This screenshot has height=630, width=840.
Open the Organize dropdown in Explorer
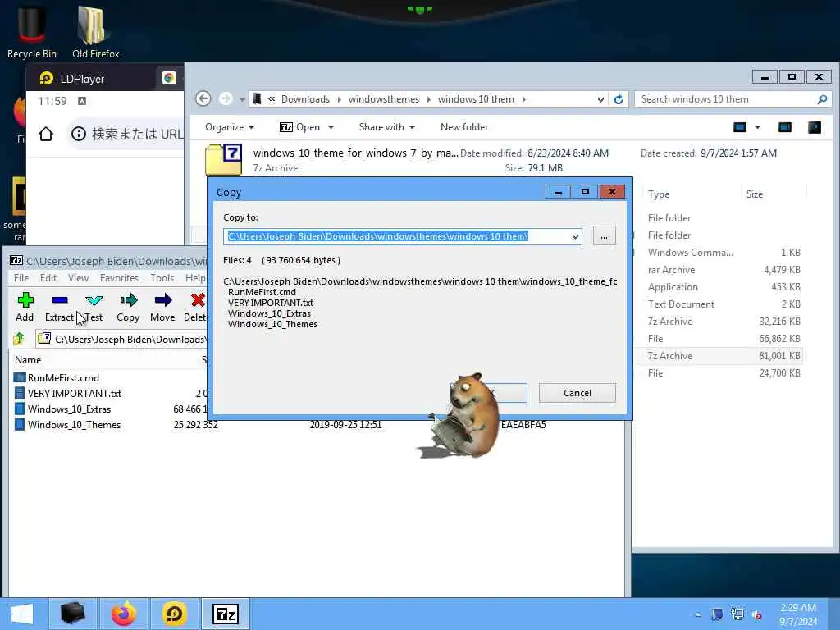(230, 127)
